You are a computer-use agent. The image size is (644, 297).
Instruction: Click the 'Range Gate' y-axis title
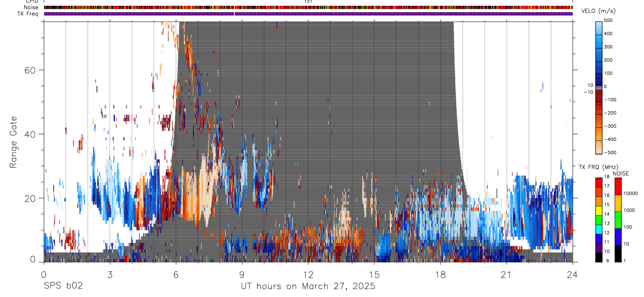click(x=14, y=141)
